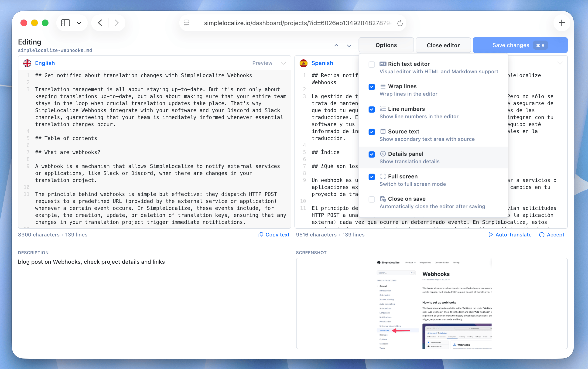The width and height of the screenshot is (588, 369).
Task: Click the Save changes button
Action: tap(511, 45)
